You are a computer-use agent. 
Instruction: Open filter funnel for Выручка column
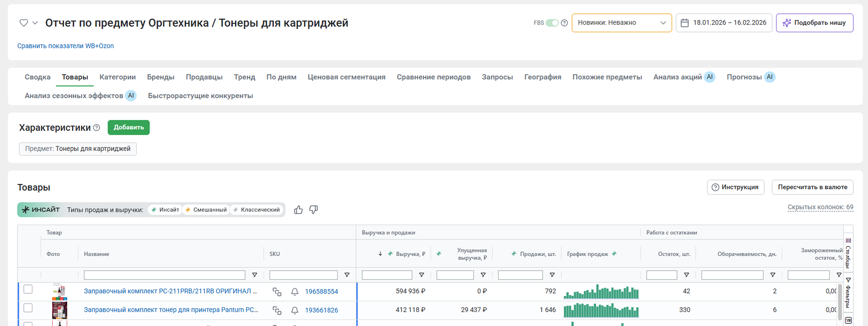click(421, 275)
